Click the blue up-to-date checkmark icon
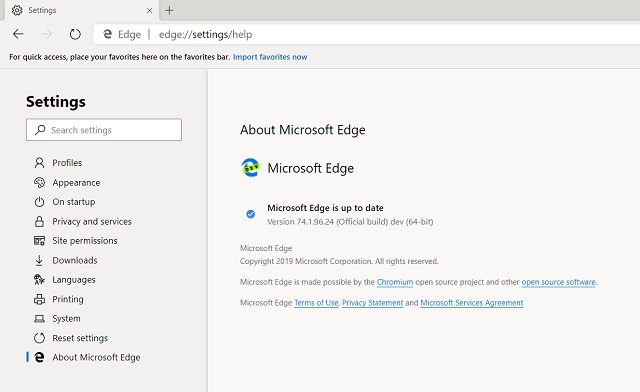Screen dimensions: 640x392 pos(251,214)
